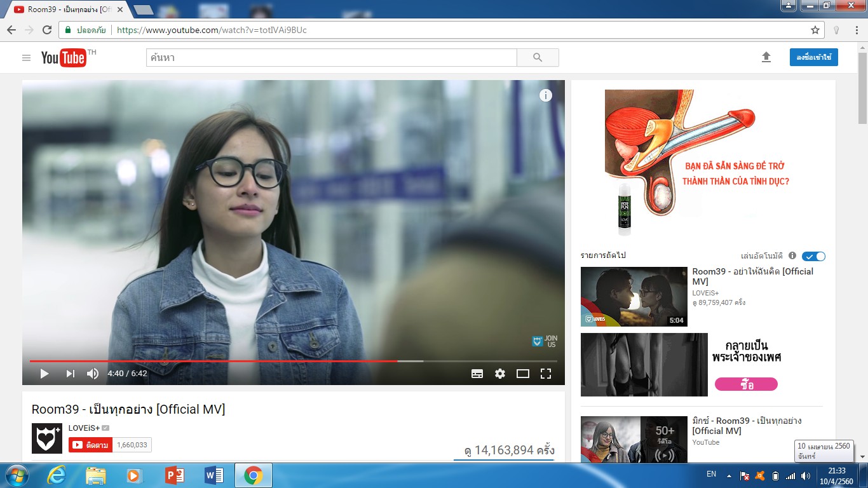The image size is (868, 488).
Task: Open the Windows Start menu
Action: [x=16, y=475]
